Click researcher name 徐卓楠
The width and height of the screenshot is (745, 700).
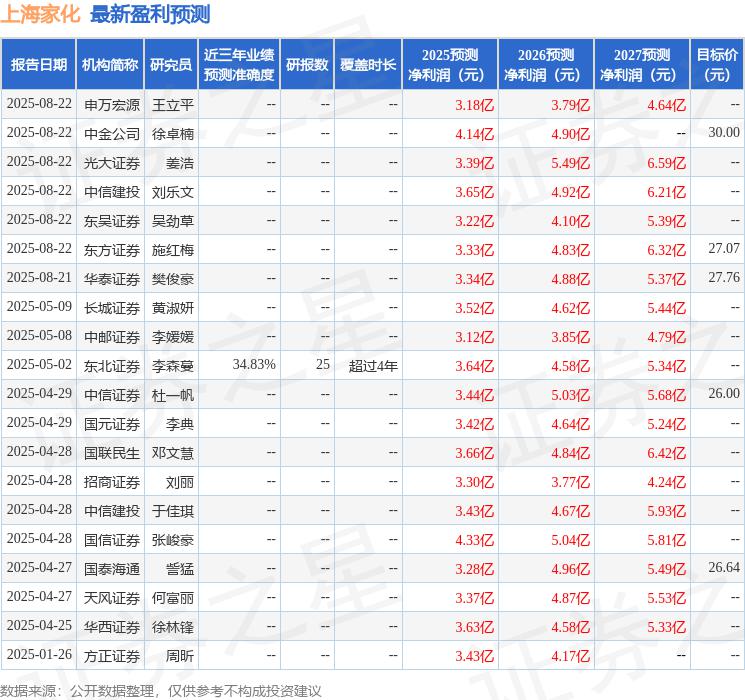click(173, 134)
